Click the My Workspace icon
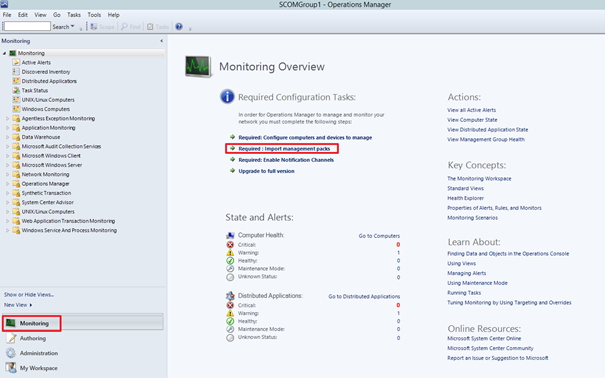The height and width of the screenshot is (378, 605). [x=11, y=368]
